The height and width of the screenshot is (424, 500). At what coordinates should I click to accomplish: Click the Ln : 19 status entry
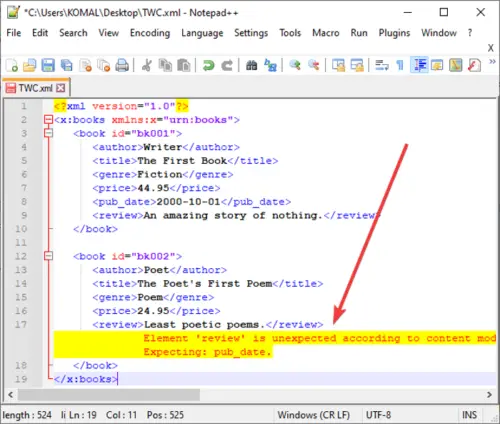click(83, 415)
